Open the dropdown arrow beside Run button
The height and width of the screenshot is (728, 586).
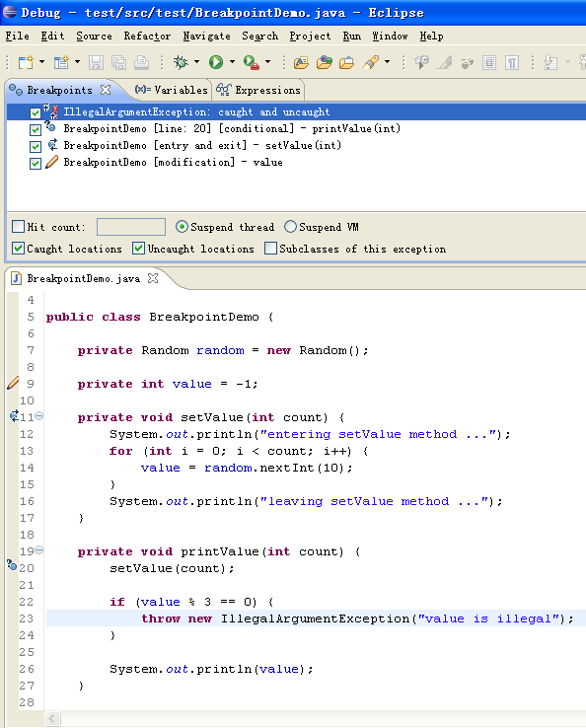coord(232,62)
